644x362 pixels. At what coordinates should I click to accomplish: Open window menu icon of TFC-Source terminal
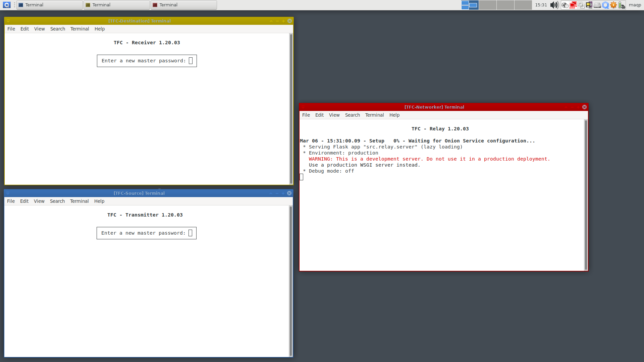click(8, 193)
